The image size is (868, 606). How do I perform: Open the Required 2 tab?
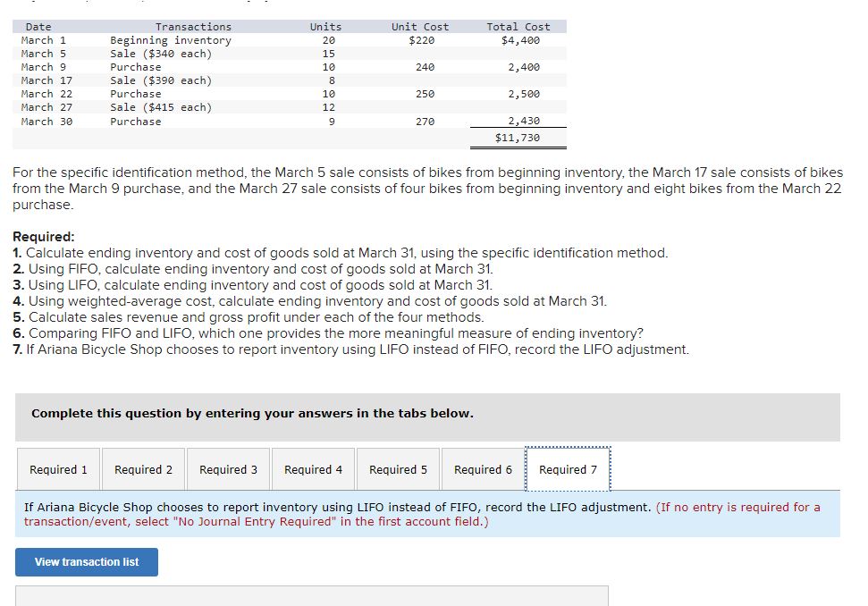(143, 469)
